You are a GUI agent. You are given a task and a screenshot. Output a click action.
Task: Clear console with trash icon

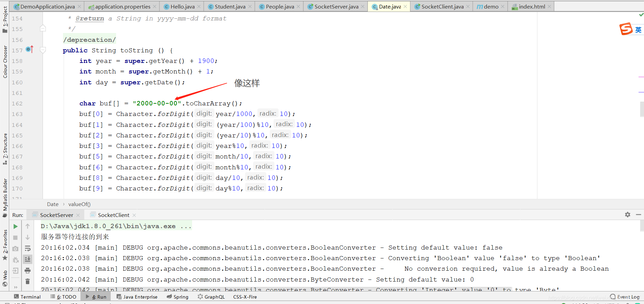click(x=28, y=281)
